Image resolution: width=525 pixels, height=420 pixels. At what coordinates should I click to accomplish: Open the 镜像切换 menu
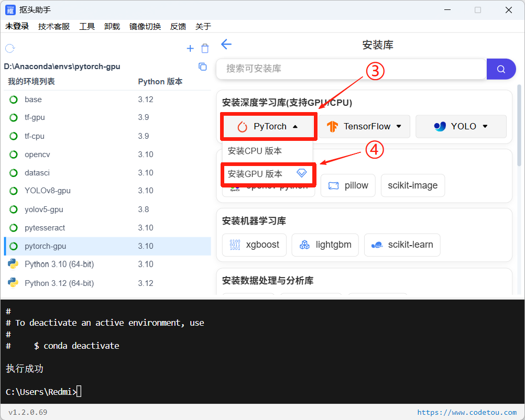[145, 26]
